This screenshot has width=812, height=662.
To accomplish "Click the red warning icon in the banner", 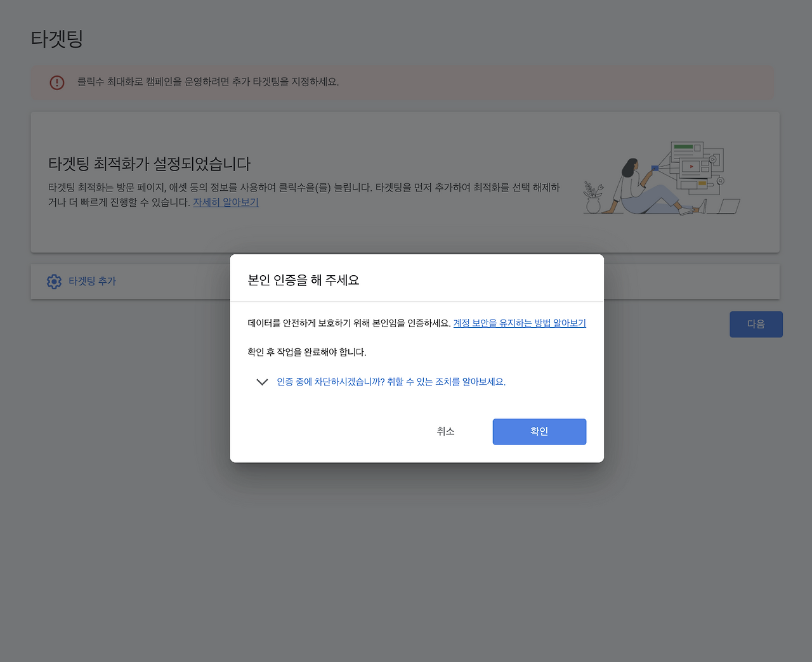I will click(57, 82).
